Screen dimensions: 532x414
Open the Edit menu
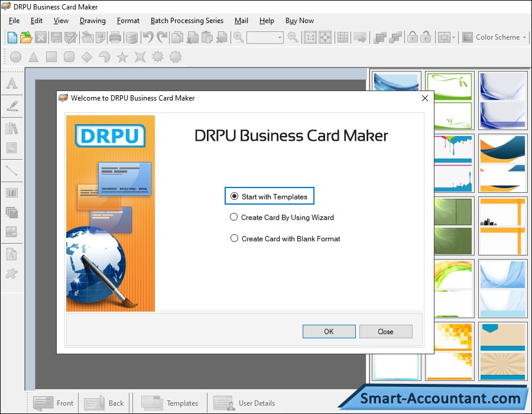[x=36, y=21]
